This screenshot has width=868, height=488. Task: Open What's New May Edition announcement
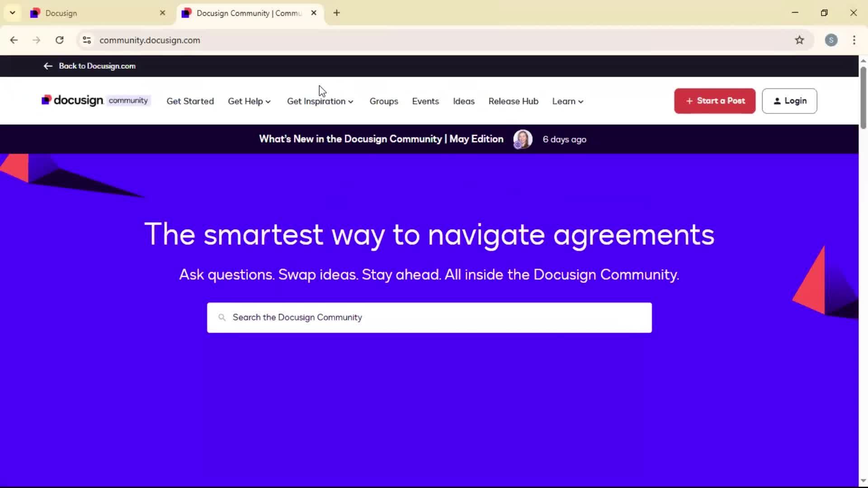click(x=381, y=139)
